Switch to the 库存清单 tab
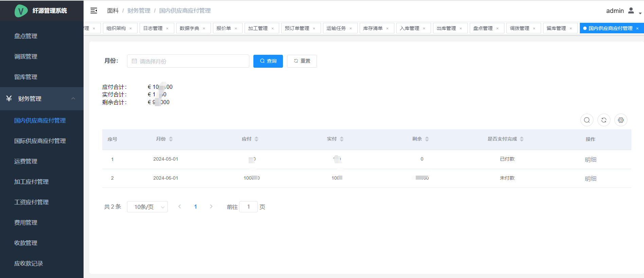This screenshot has width=644, height=278. pyautogui.click(x=373, y=28)
